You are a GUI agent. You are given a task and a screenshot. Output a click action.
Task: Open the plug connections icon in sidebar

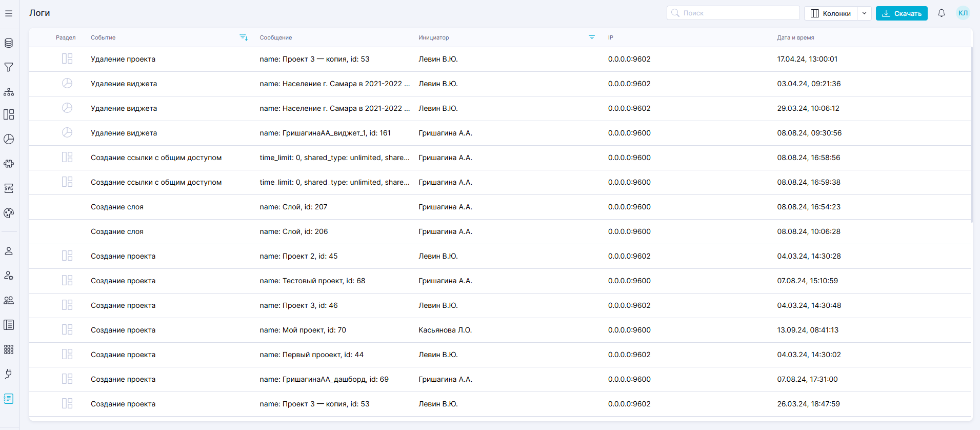[9, 374]
